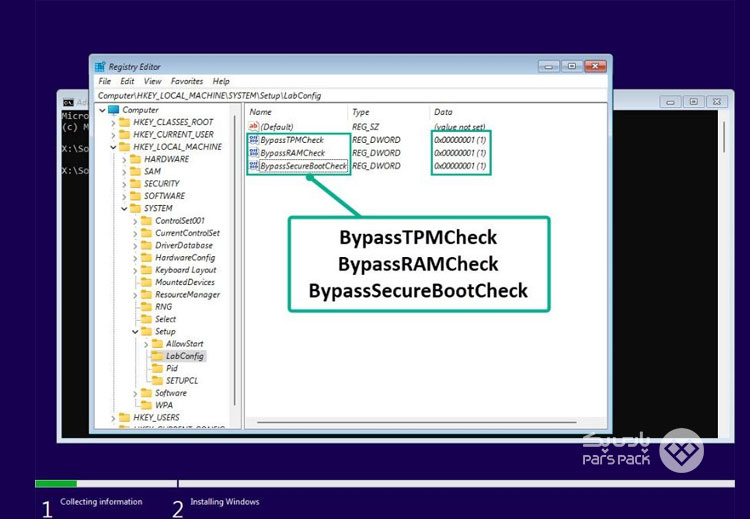
Task: Click the BypassTPMCheck DWORD icon
Action: 254,140
